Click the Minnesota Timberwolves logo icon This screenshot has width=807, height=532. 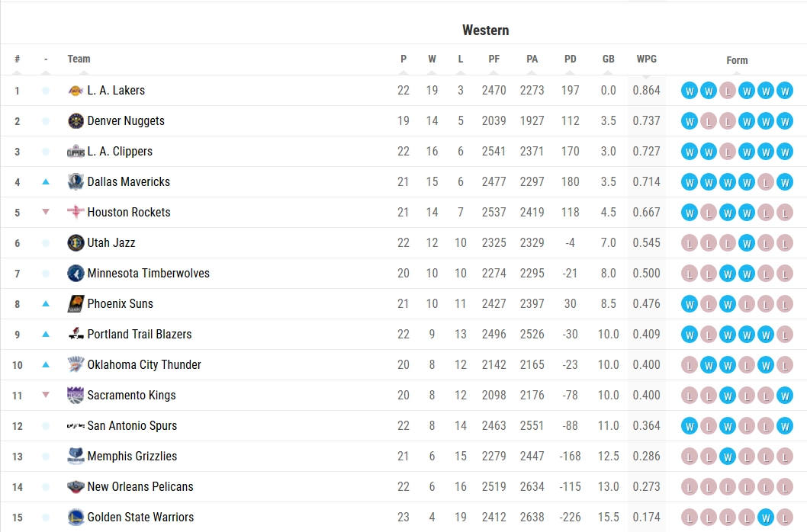click(76, 273)
